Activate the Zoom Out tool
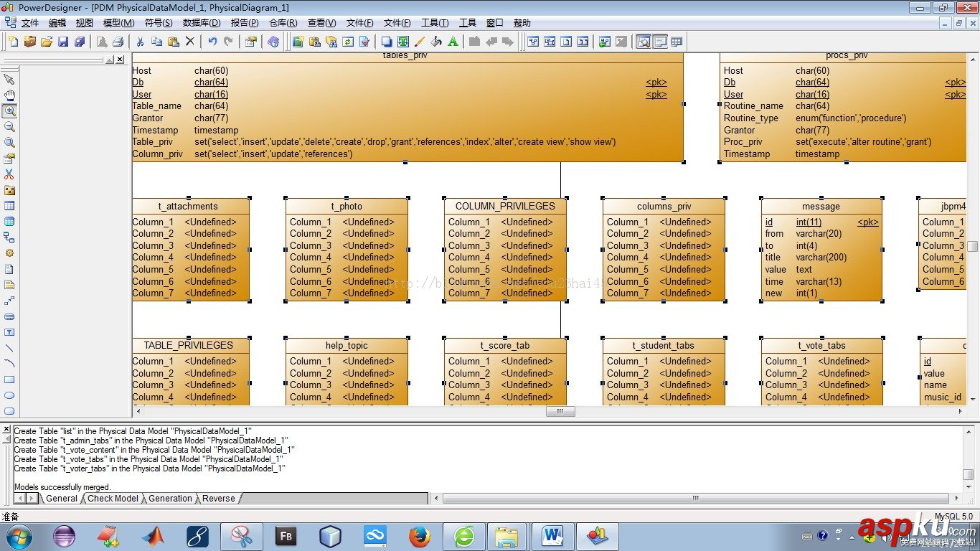Viewport: 980px width, 551px height. coord(9,126)
